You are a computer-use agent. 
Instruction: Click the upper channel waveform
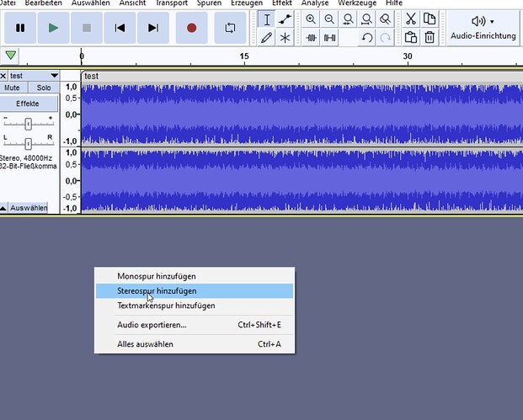[302, 114]
